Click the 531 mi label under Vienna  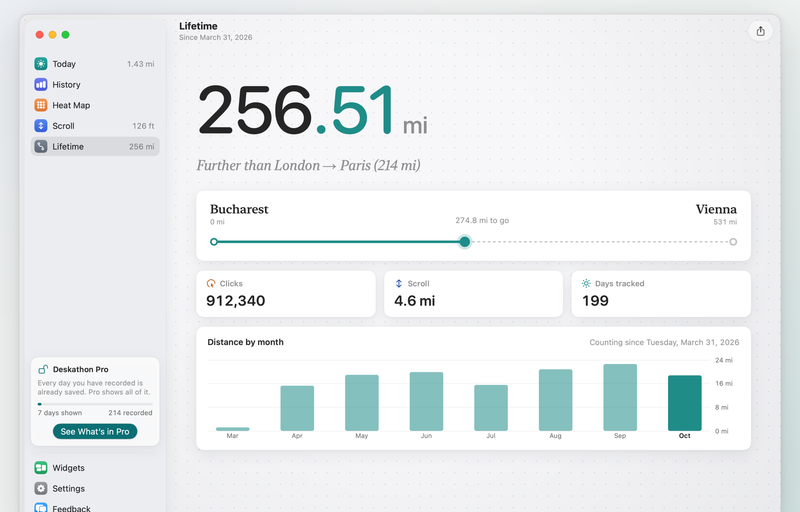[x=725, y=222]
